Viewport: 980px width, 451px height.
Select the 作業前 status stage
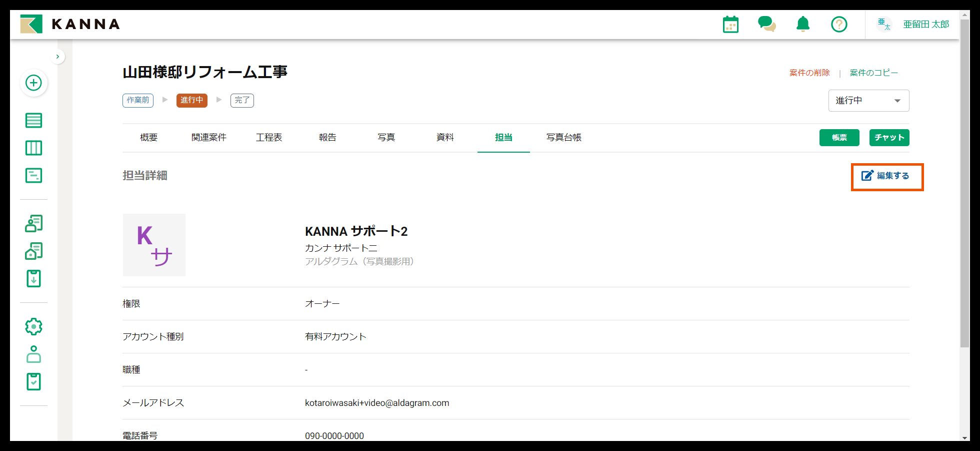(x=137, y=100)
